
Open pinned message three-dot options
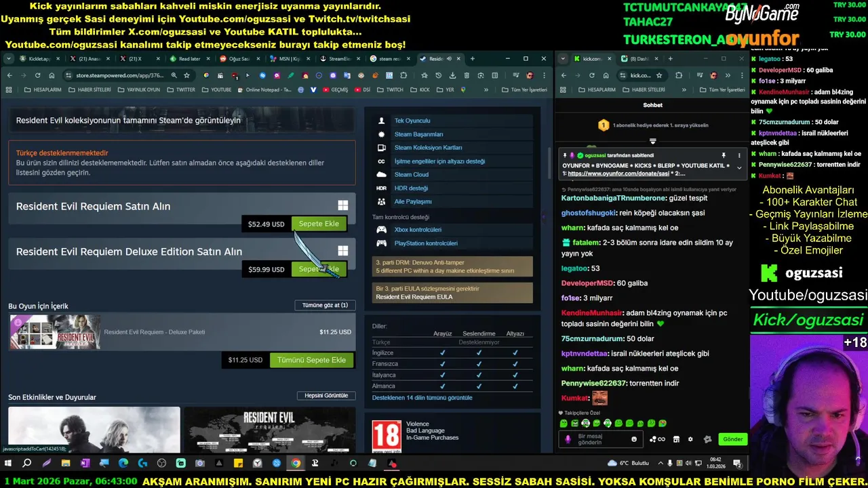(739, 155)
